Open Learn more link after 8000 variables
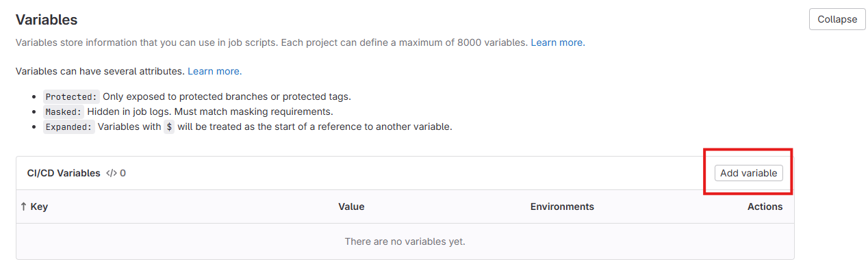The width and height of the screenshot is (868, 266). coord(558,42)
